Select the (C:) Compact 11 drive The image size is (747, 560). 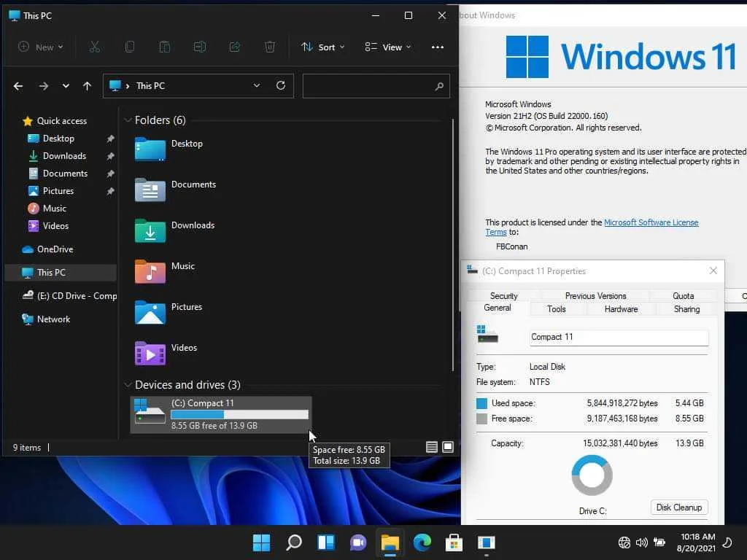pyautogui.click(x=221, y=415)
